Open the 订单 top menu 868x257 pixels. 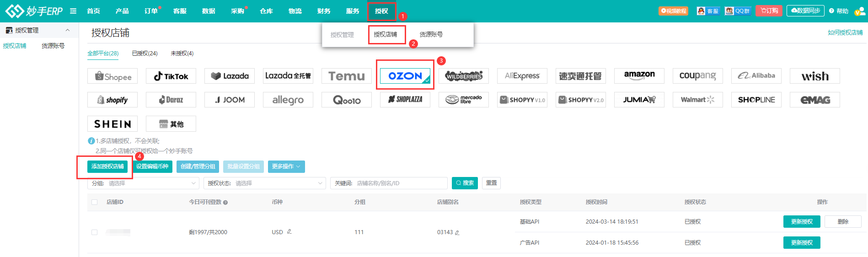(151, 11)
